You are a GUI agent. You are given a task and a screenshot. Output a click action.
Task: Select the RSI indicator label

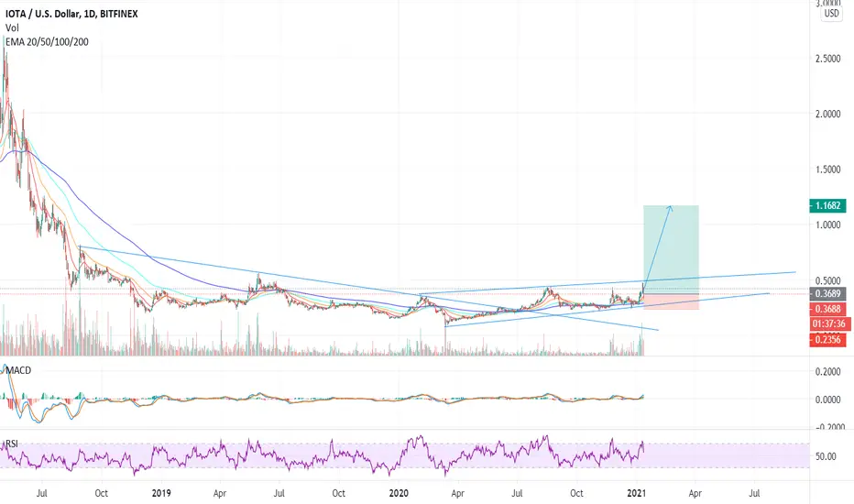coord(12,444)
